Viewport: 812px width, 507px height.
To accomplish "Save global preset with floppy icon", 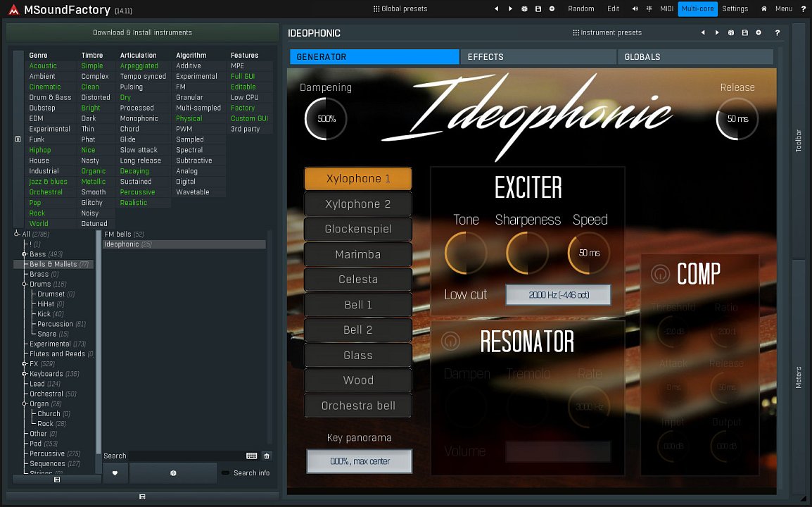I will [538, 9].
